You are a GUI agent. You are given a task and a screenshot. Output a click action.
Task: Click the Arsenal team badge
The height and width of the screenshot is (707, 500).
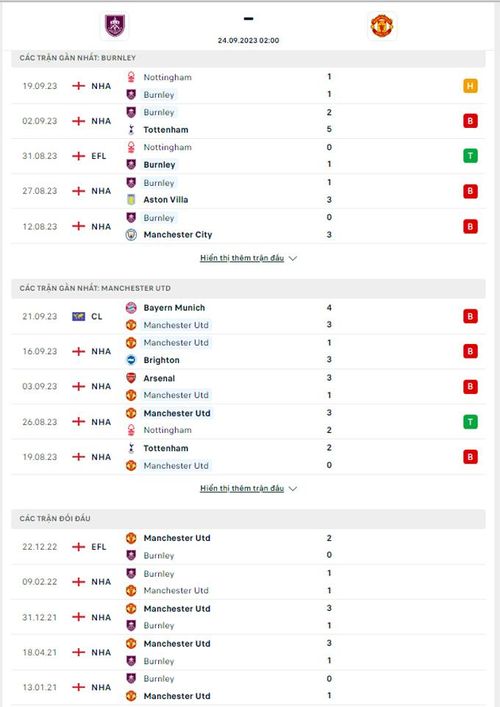pyautogui.click(x=131, y=378)
